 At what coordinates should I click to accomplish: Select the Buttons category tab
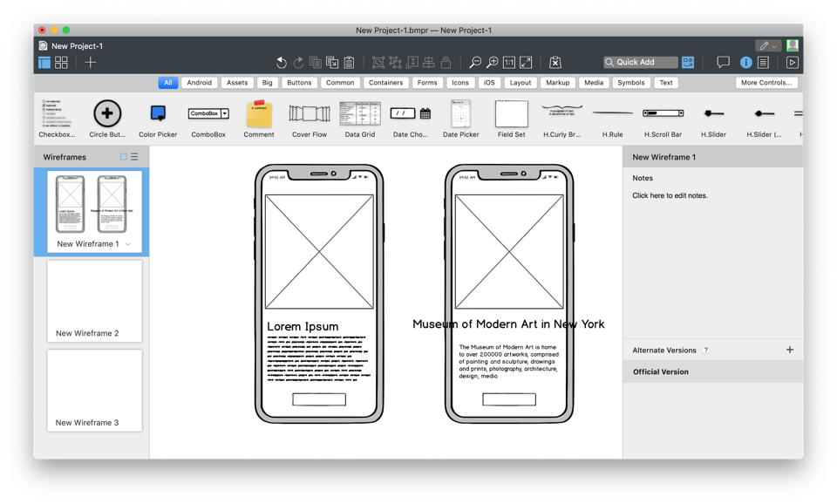tap(299, 82)
